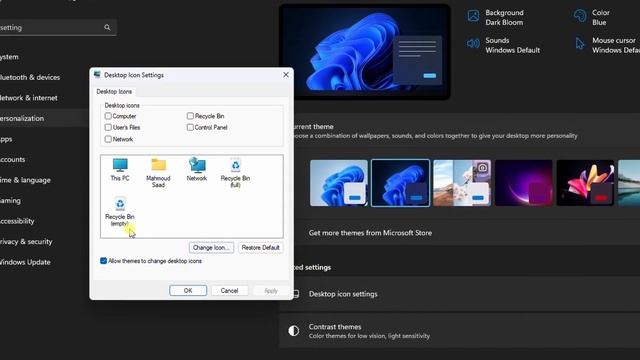
Task: Select the colorful flower theme thumbnail
Action: click(x=585, y=183)
